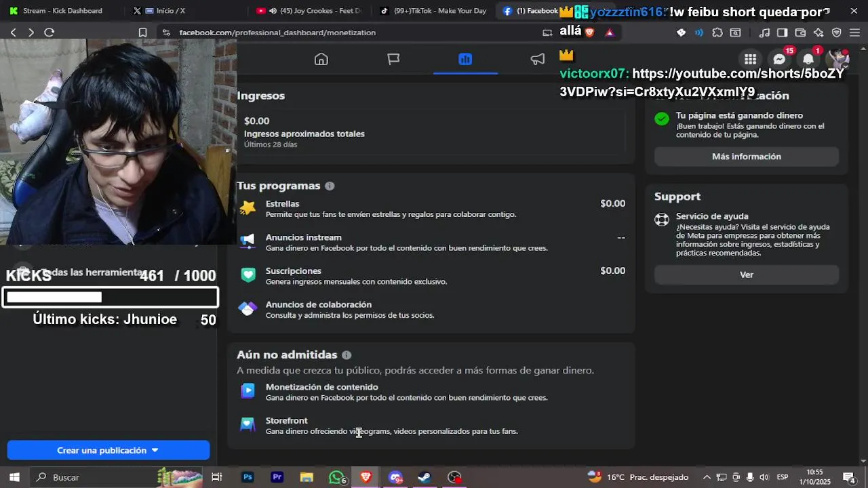The image size is (868, 488).
Task: Go forward in browser history
Action: pyautogui.click(x=31, y=33)
